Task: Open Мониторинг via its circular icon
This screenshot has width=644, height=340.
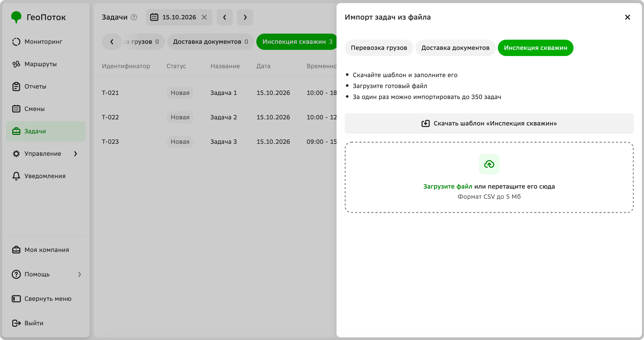Action: click(x=16, y=42)
